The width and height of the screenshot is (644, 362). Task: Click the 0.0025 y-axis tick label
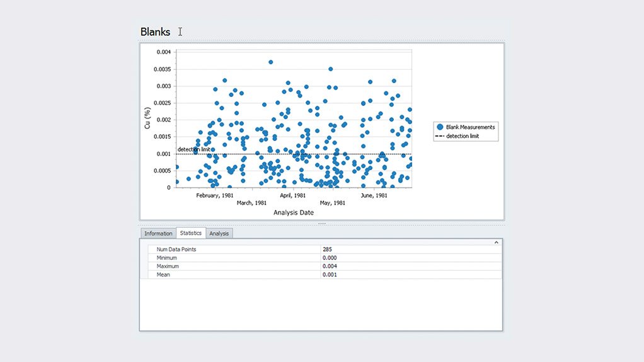pyautogui.click(x=162, y=103)
